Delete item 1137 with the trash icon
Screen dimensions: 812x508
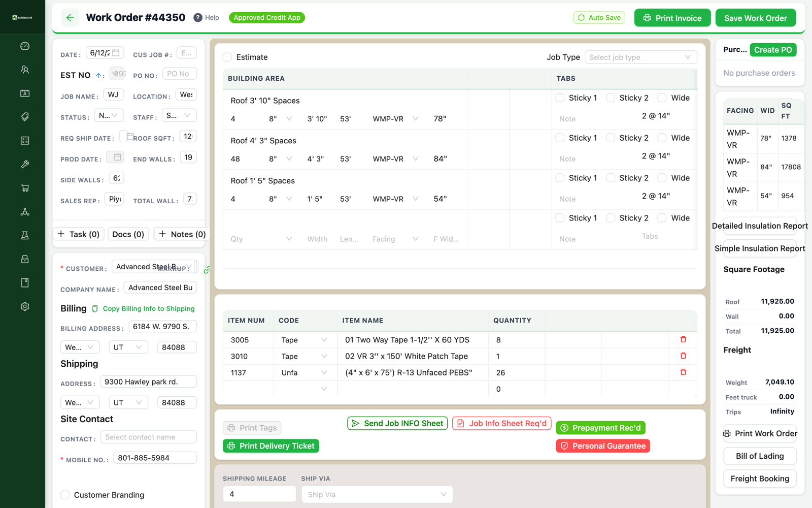click(x=683, y=372)
